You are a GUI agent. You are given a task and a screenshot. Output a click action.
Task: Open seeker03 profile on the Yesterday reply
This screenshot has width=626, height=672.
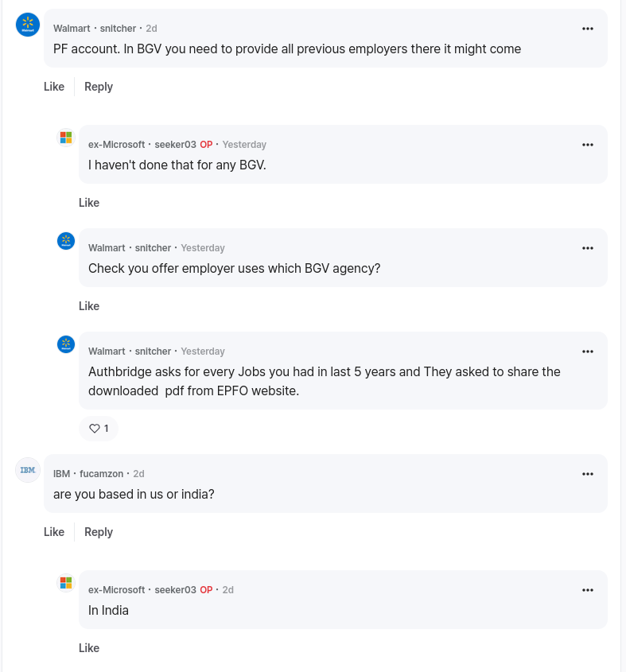tap(175, 145)
